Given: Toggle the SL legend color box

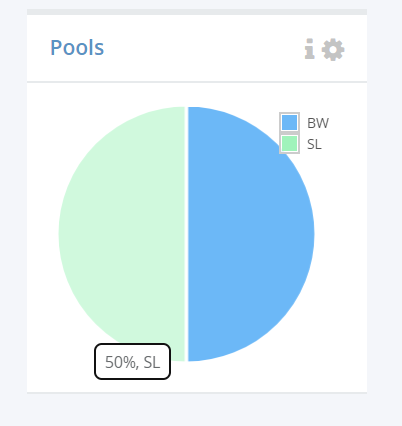Looking at the screenshot, I should (x=289, y=144).
